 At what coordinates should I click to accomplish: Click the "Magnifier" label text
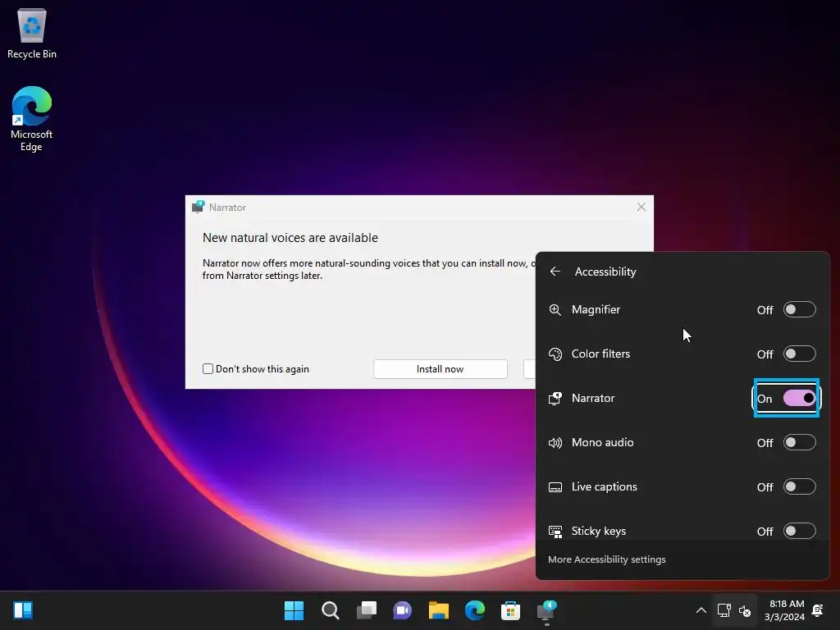[x=596, y=309]
